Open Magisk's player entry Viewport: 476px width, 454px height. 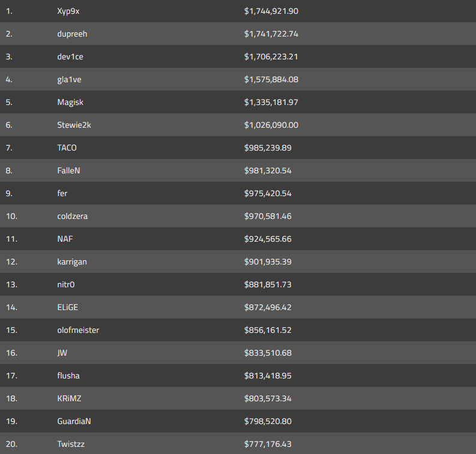(x=70, y=103)
